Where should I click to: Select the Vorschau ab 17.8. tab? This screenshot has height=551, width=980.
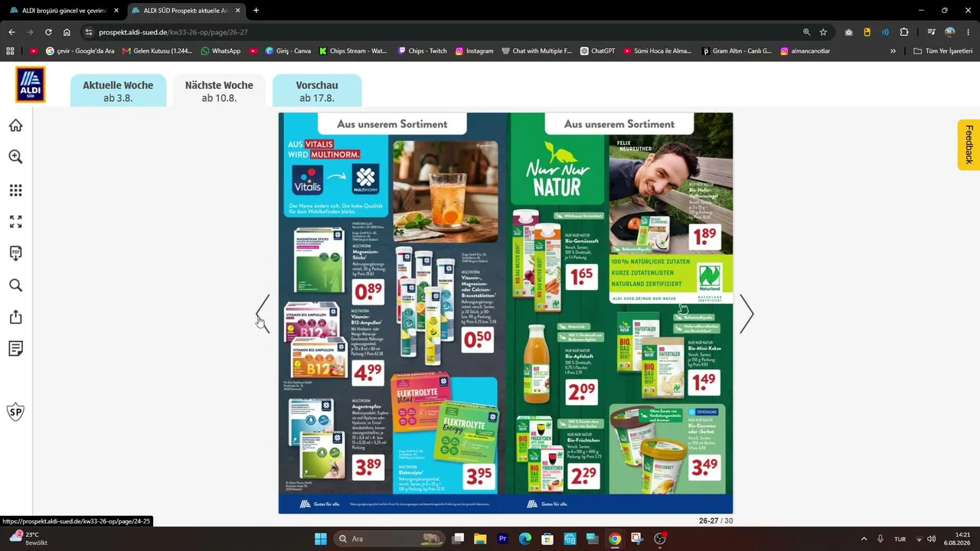tap(317, 91)
